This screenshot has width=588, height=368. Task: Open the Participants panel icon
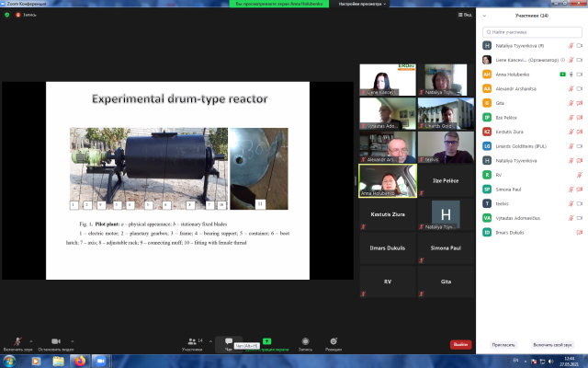[x=192, y=340]
